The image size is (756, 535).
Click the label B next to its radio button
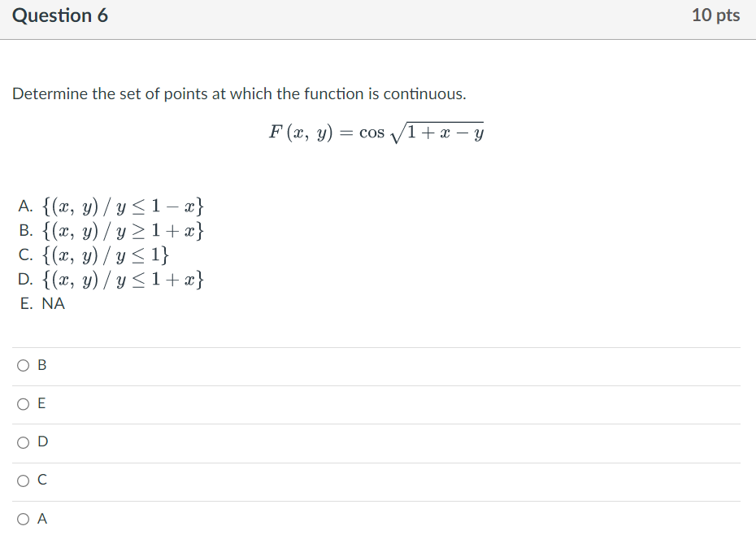[x=40, y=365]
